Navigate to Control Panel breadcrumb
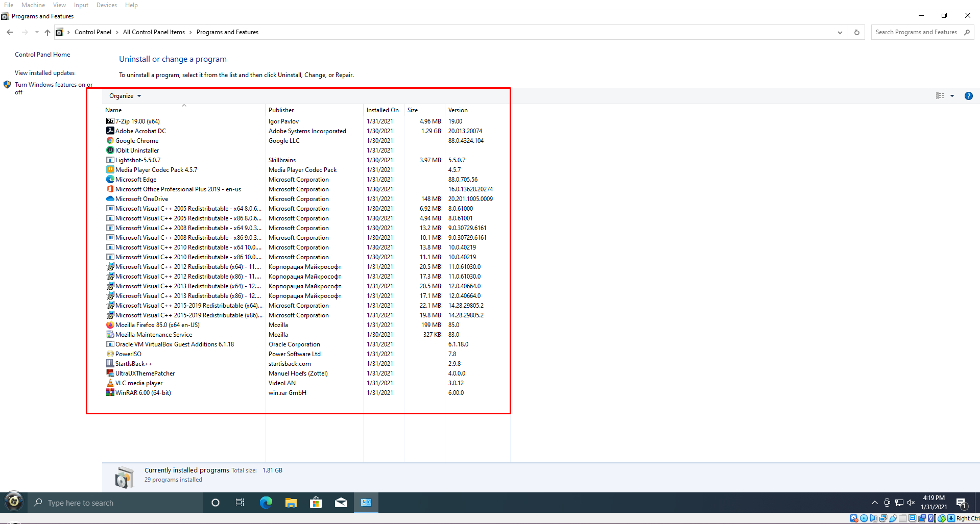Image resolution: width=980 pixels, height=524 pixels. [x=93, y=32]
